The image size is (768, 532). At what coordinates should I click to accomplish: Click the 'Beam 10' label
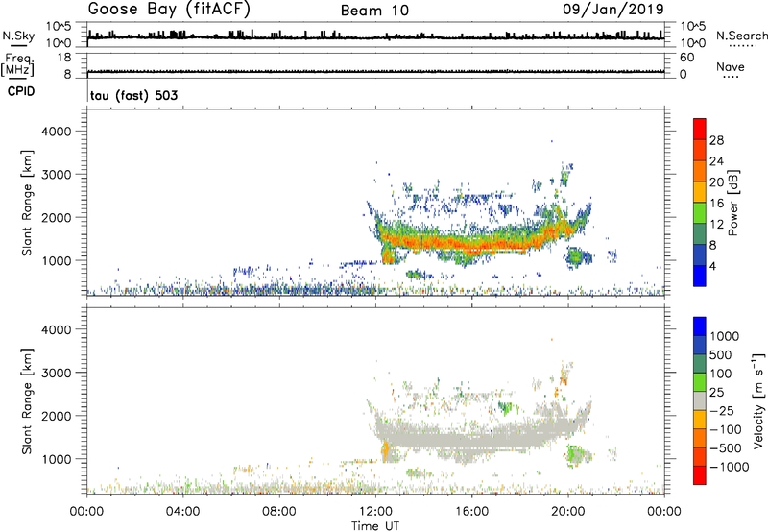374,11
